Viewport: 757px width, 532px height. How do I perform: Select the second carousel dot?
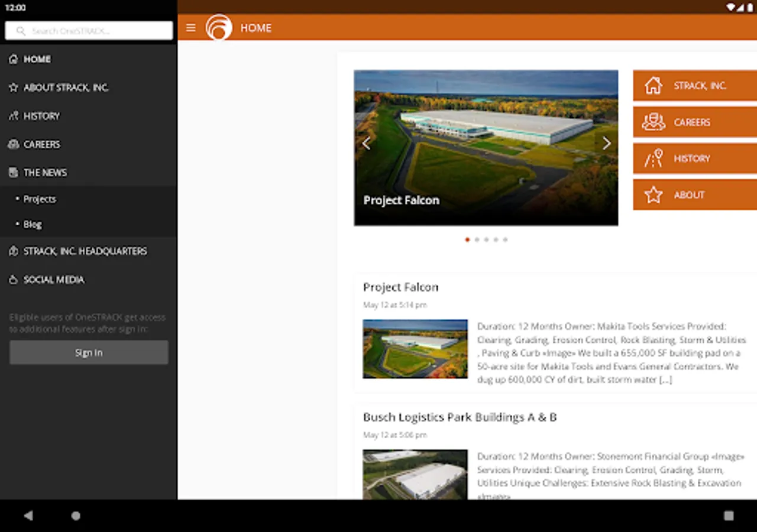(477, 240)
